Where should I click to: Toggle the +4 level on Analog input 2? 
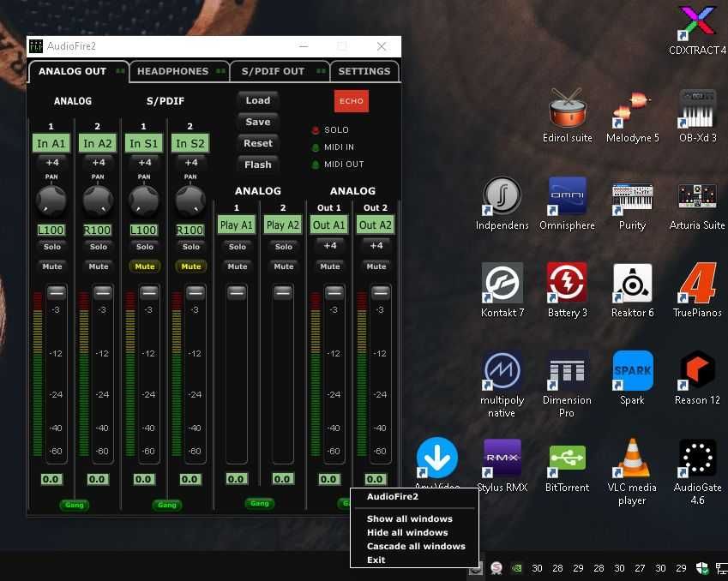(x=99, y=163)
